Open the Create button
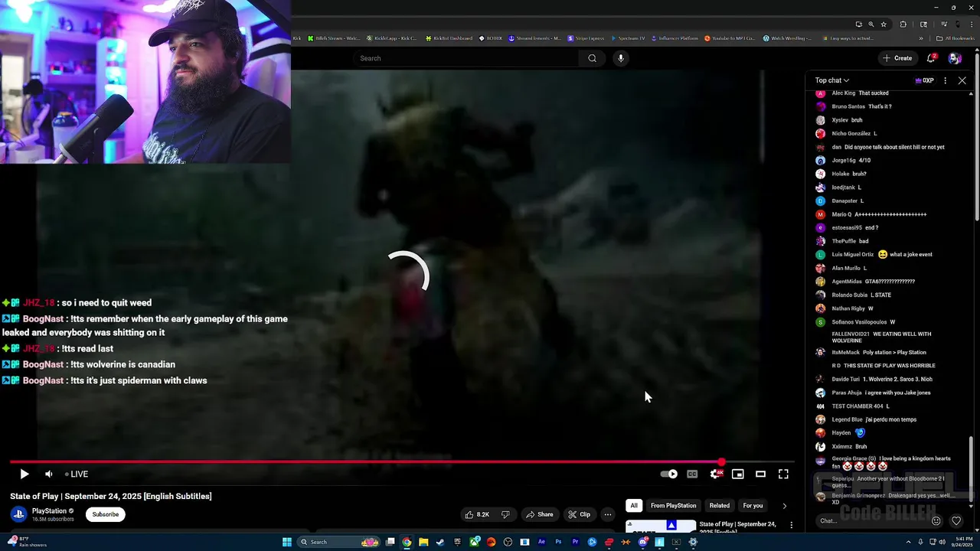This screenshot has width=980, height=551. click(897, 58)
